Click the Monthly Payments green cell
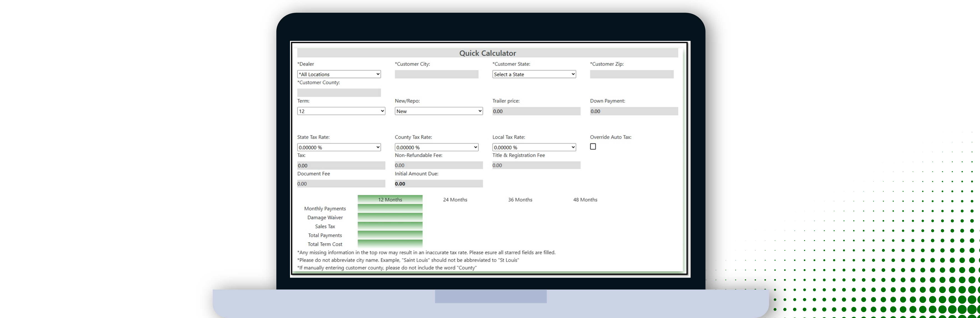 tap(390, 209)
